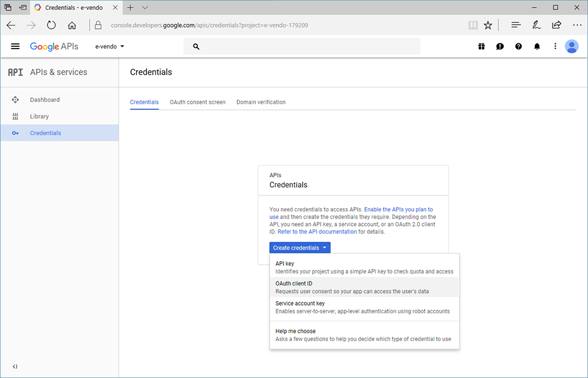Click the address bar lock icon
Viewport: 588px width, 378px height.
click(98, 25)
